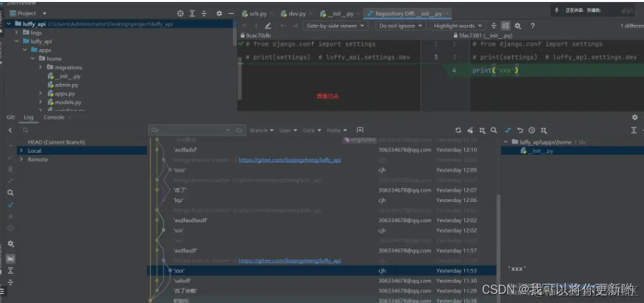Click expand all icon in changed files pane
Screen dimensions: 644x303
[634, 130]
